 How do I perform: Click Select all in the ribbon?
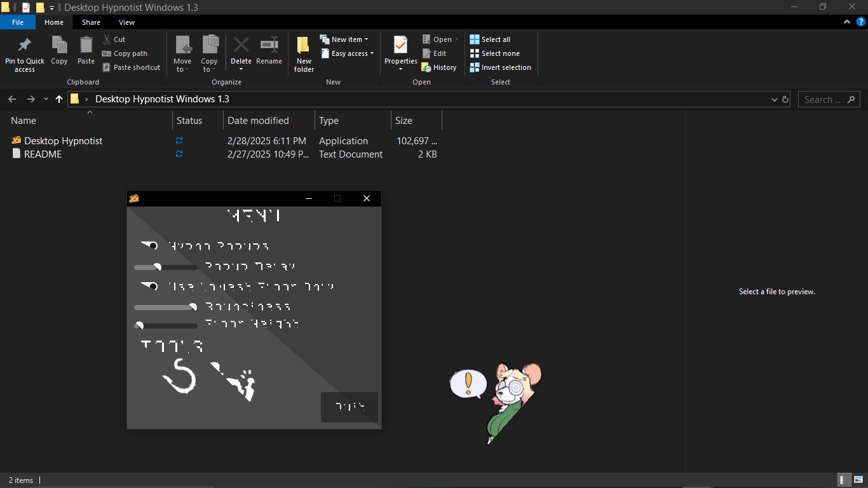point(490,39)
